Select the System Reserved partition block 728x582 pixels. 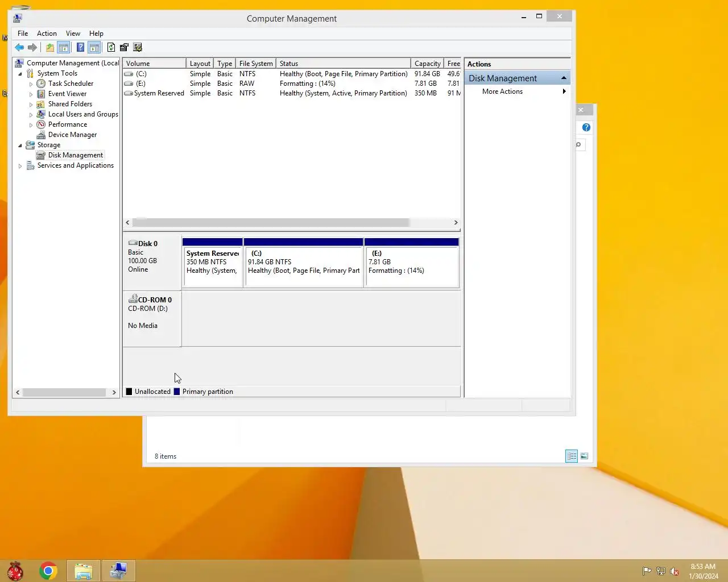[x=213, y=263]
